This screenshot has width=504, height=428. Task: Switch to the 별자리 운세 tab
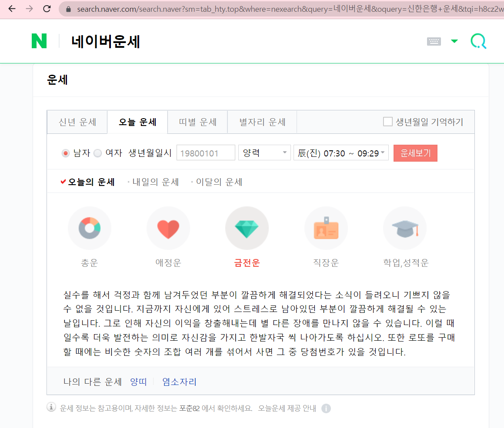(262, 122)
